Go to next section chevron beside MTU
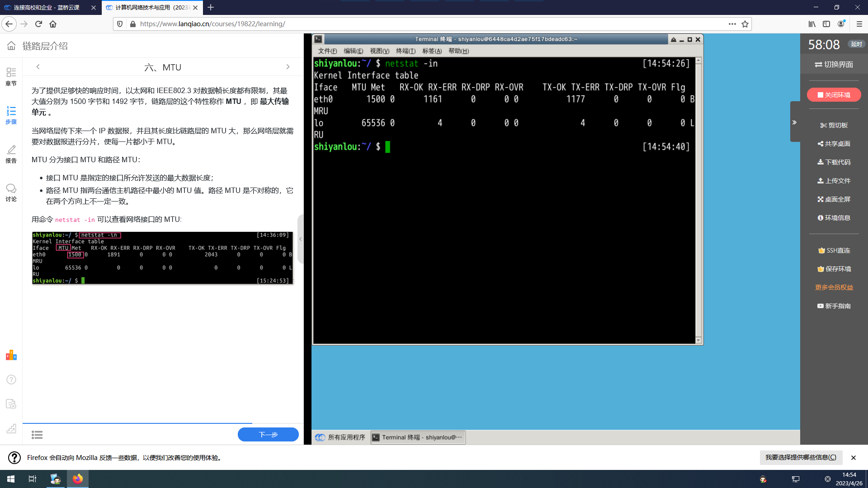Viewport: 868px width, 488px height. click(x=288, y=67)
